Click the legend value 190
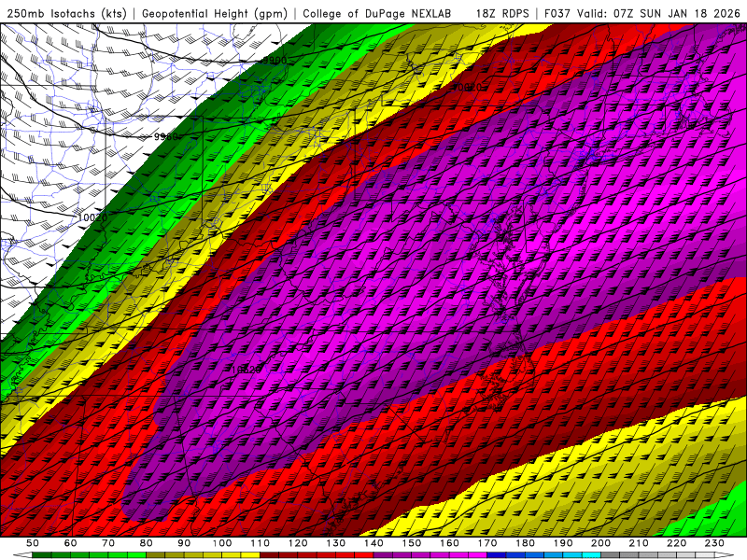 (x=563, y=543)
